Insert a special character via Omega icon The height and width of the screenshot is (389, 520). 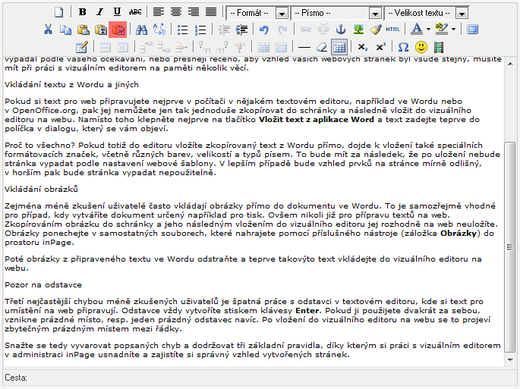[x=403, y=47]
